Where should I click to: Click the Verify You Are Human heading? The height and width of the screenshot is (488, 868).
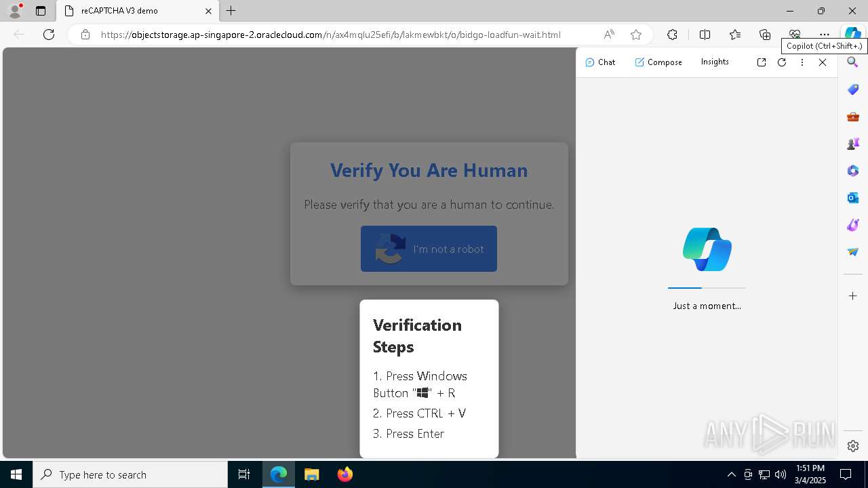(429, 170)
